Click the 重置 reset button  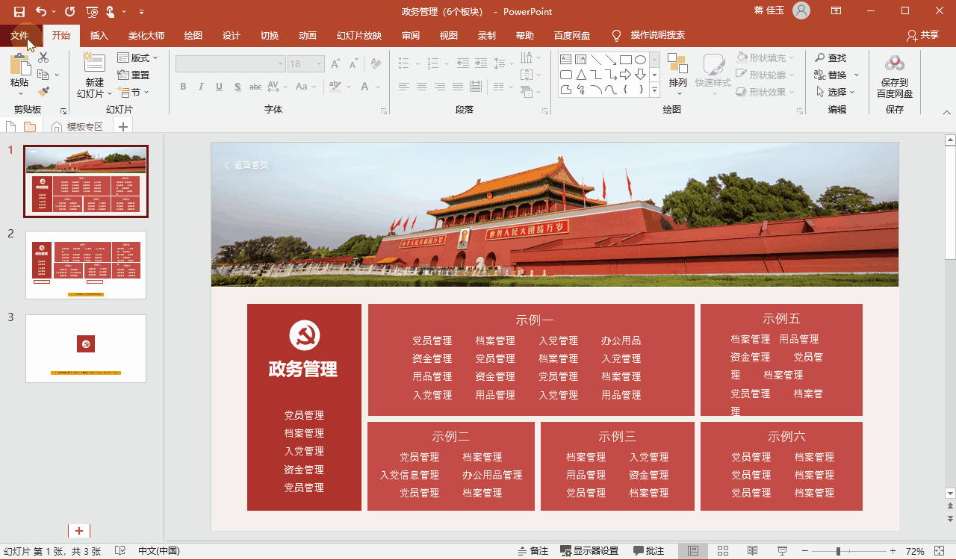tap(134, 75)
